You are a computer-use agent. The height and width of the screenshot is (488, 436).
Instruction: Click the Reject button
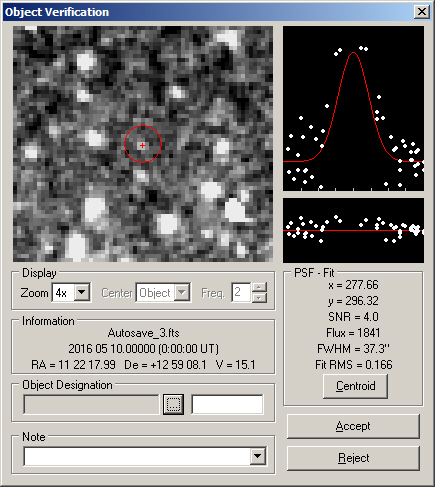click(x=353, y=458)
